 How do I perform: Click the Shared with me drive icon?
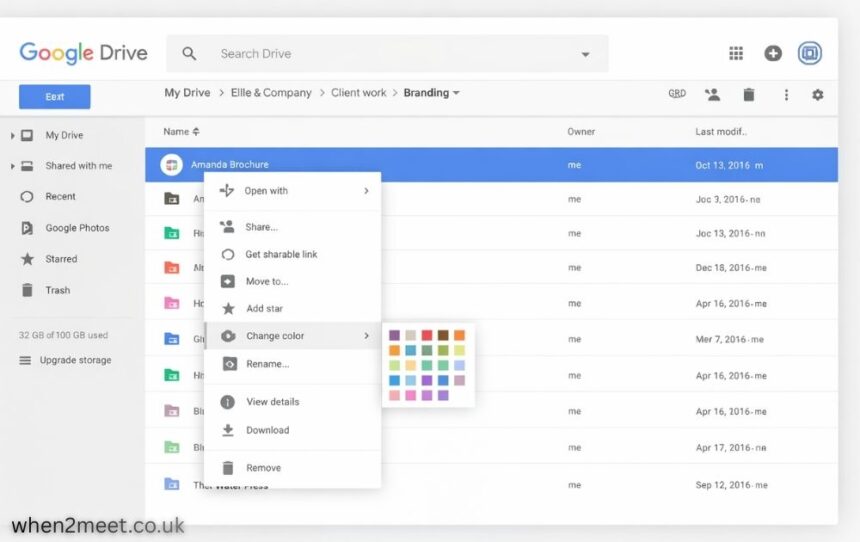[27, 166]
